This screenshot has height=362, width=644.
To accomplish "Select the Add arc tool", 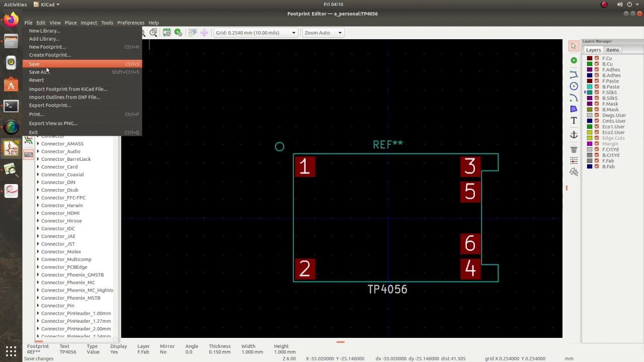I will click(x=574, y=98).
